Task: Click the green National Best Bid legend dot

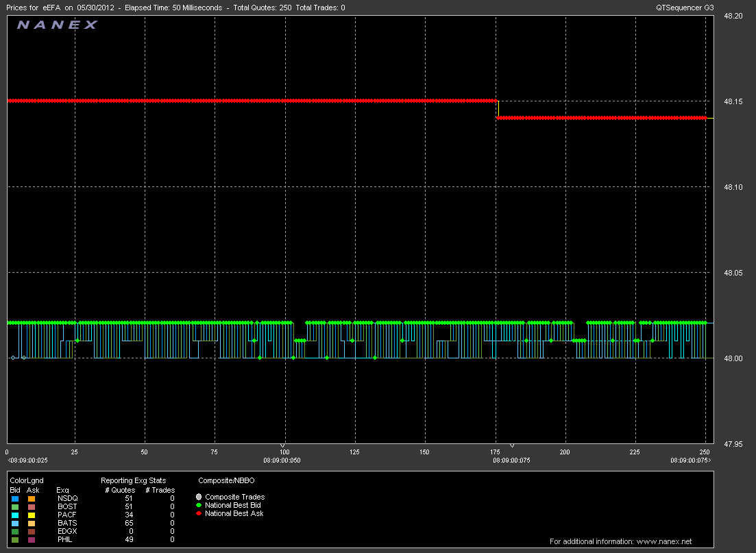Action: pos(199,505)
